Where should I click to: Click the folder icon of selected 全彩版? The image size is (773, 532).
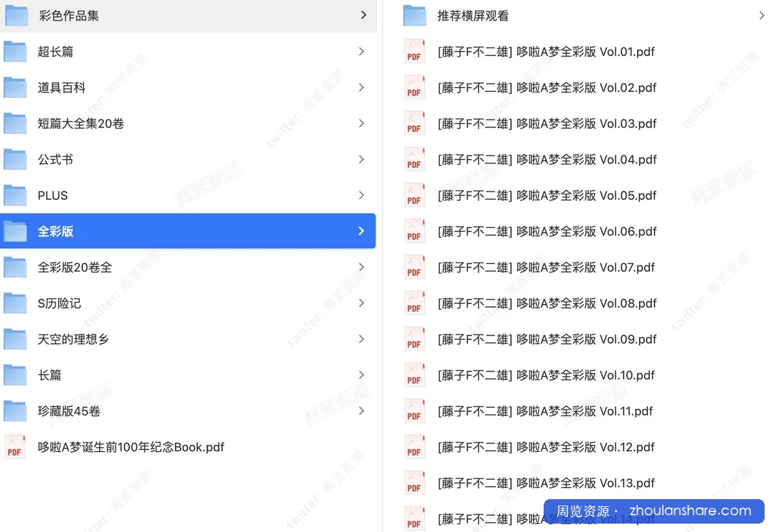click(15, 231)
